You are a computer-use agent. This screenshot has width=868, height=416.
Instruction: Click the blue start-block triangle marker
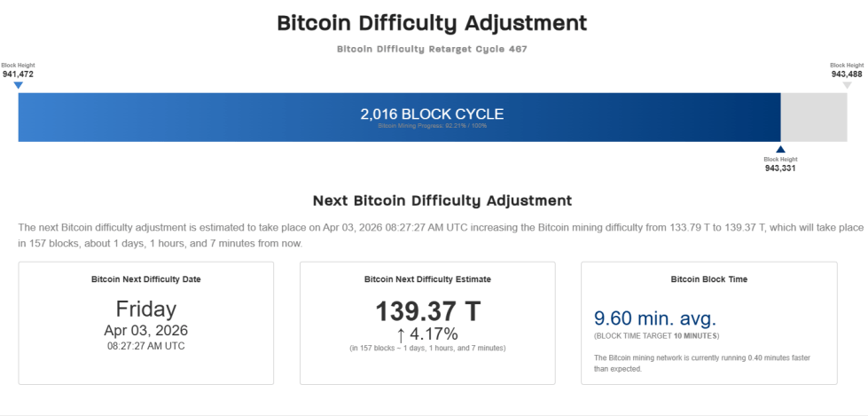[x=18, y=85]
